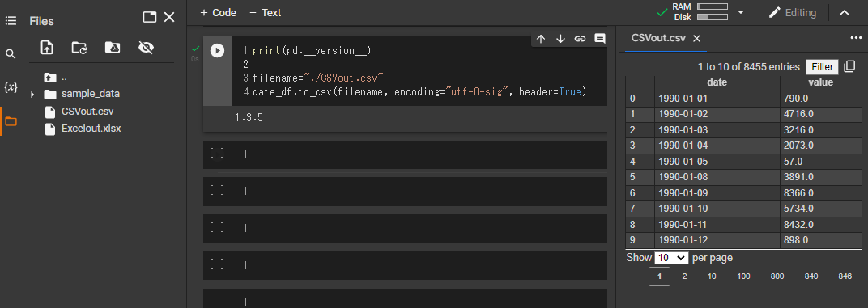Go to page 840 of table
Screen dimensions: 868x308
click(x=811, y=276)
